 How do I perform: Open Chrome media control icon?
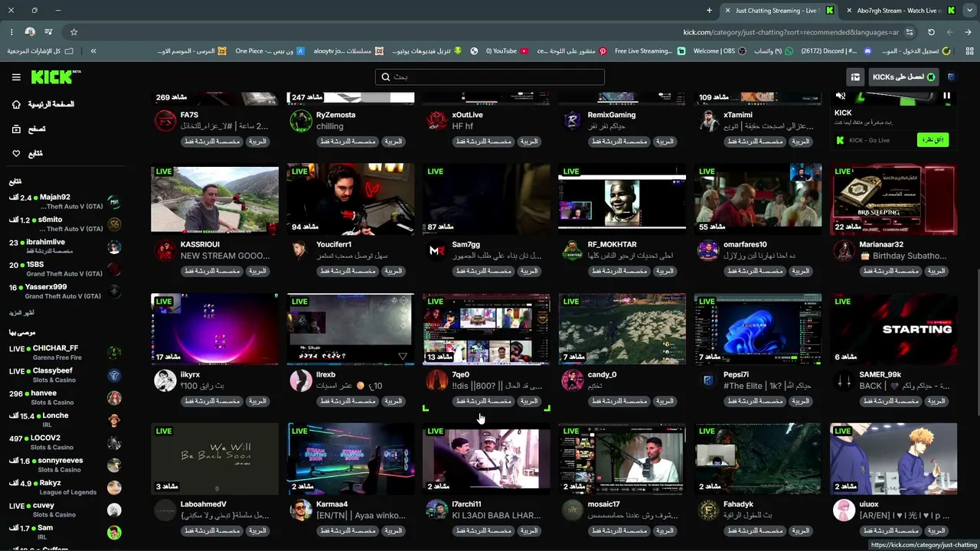pyautogui.click(x=49, y=32)
